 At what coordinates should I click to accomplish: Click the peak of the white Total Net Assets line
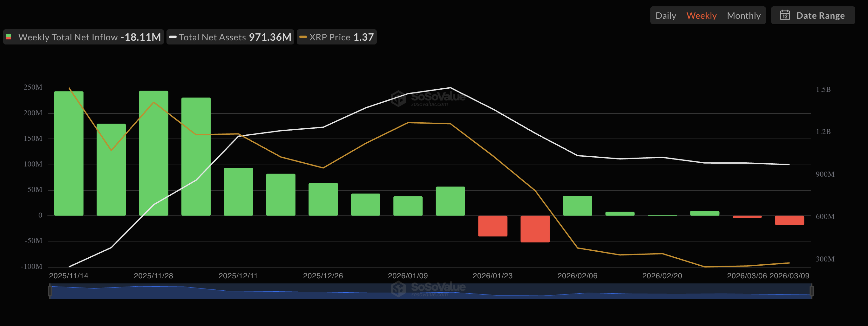[x=450, y=88]
